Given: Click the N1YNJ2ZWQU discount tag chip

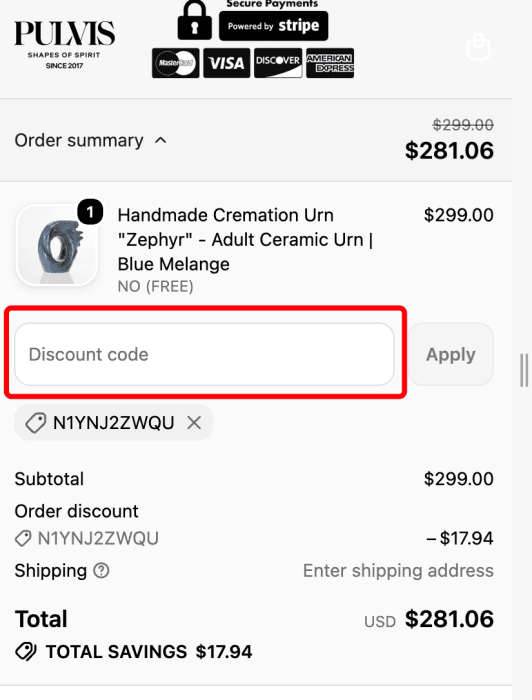Looking at the screenshot, I should pyautogui.click(x=114, y=422).
